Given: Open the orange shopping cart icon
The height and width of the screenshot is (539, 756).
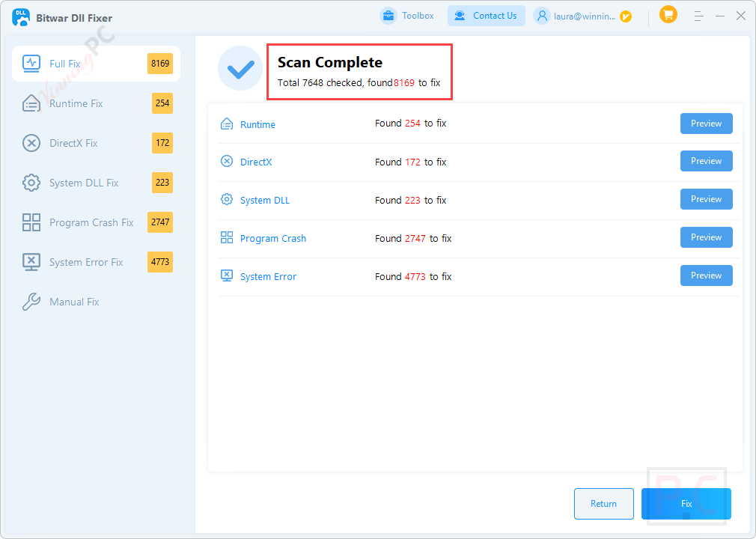Looking at the screenshot, I should coord(668,14).
